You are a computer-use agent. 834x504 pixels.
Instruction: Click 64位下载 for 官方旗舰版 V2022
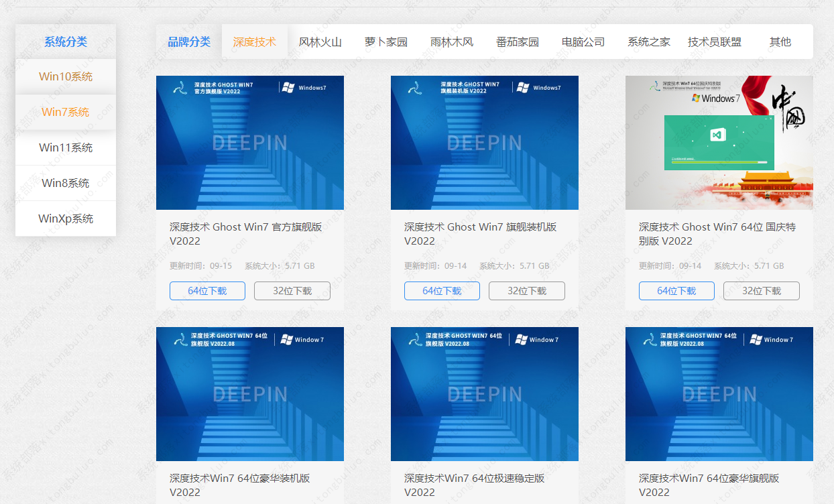[207, 291]
